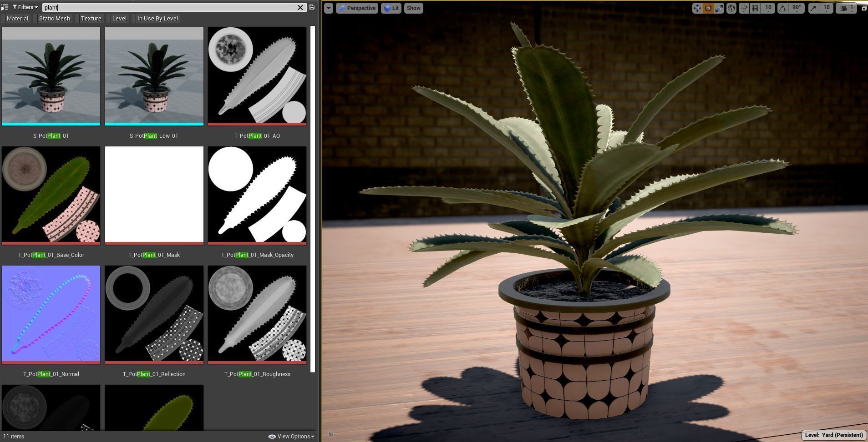Image resolution: width=868 pixels, height=442 pixels.
Task: Open the View Options menu
Action: tap(291, 437)
